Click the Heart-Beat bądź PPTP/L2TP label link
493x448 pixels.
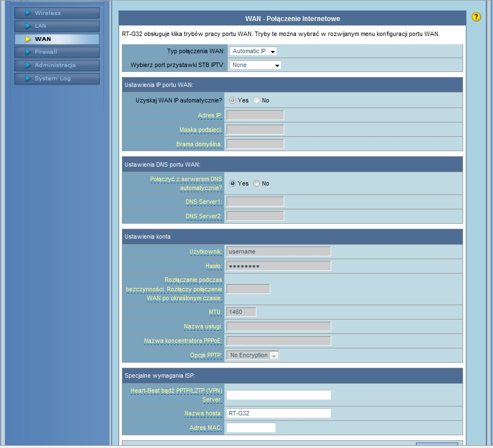coord(176,395)
